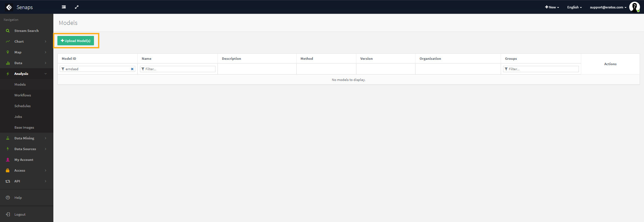Toggle fullscreen with the expand arrows icon
Image resolution: width=644 pixels, height=222 pixels.
(77, 7)
